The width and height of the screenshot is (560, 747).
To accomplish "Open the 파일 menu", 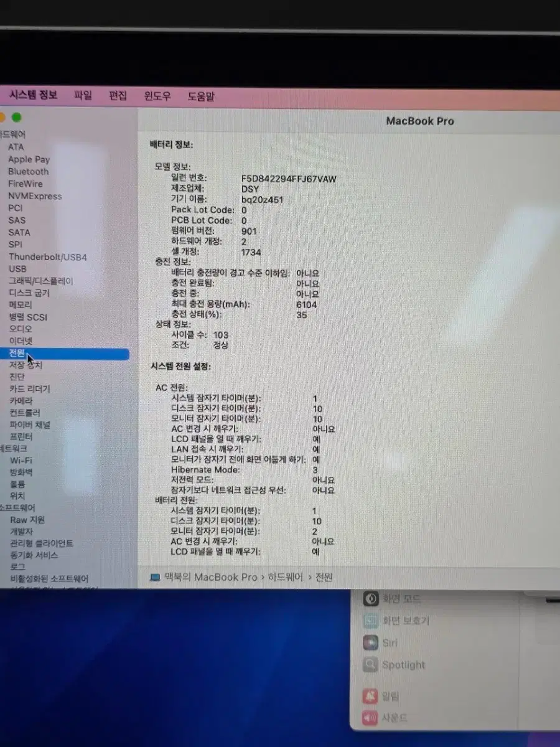I will pyautogui.click(x=83, y=95).
